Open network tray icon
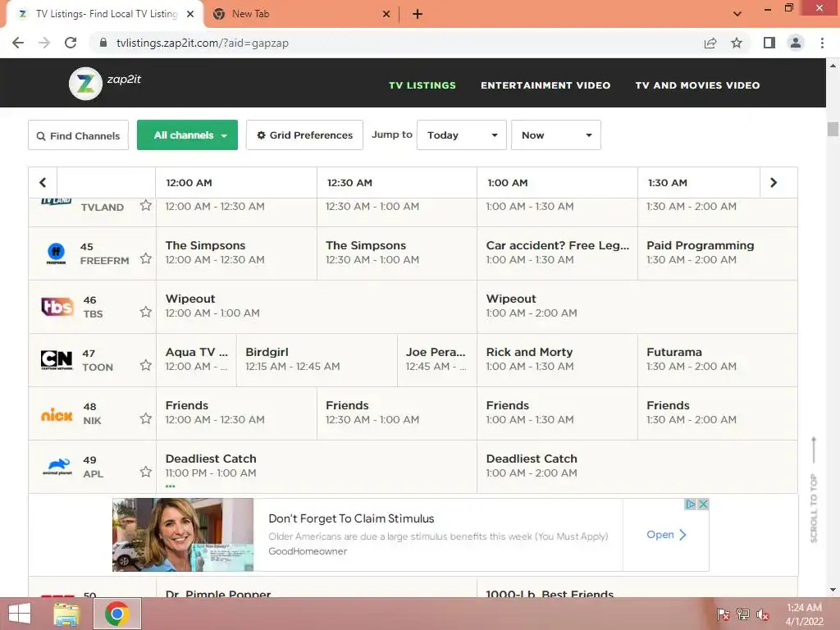The width and height of the screenshot is (840, 630). point(743,614)
